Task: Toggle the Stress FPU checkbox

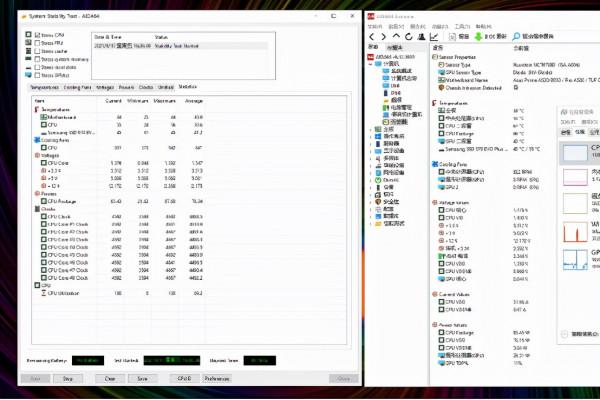Action: coord(38,43)
